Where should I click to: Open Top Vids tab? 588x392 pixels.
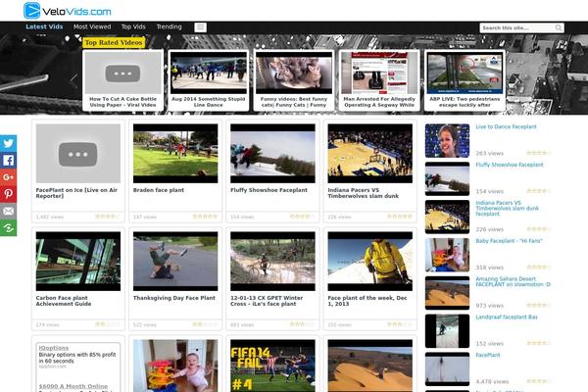tap(133, 26)
